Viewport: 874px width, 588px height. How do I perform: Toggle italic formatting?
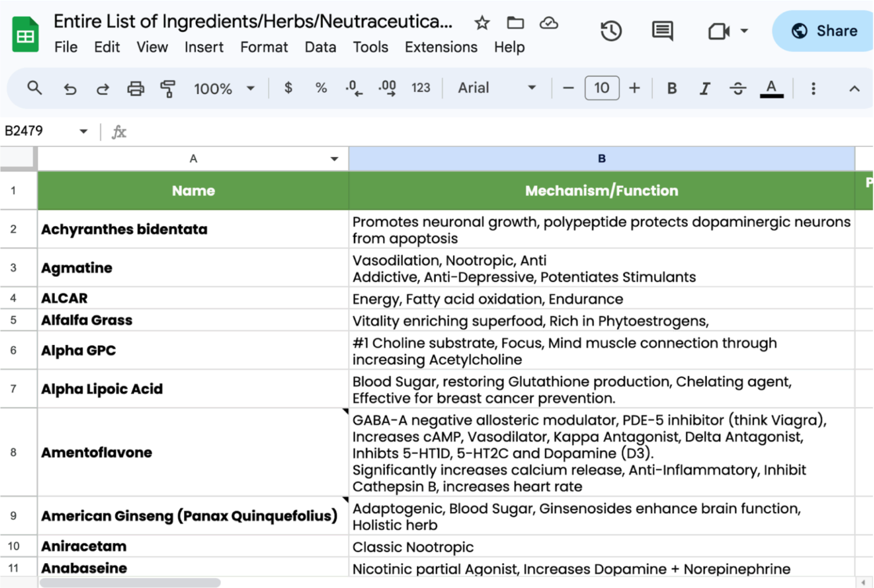705,88
